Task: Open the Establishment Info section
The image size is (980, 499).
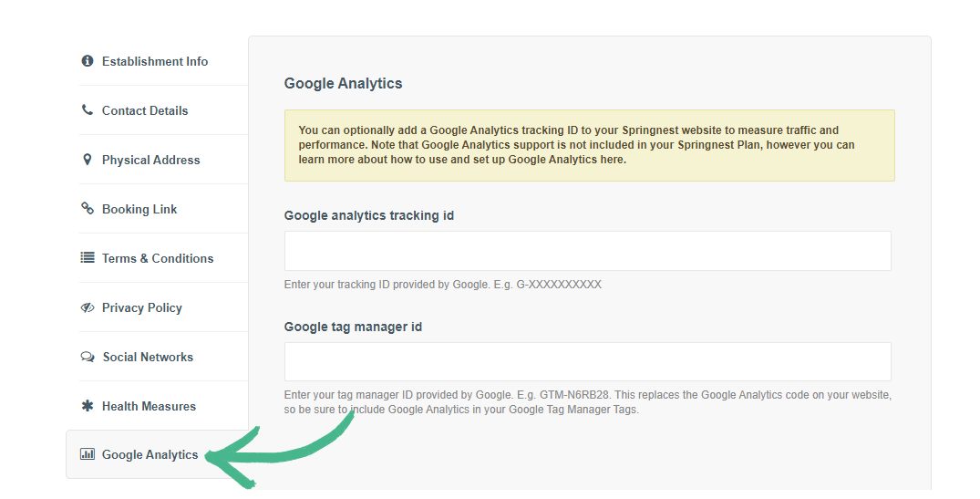Action: coord(155,61)
